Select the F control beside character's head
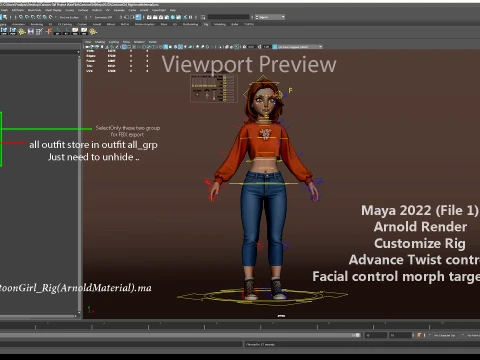The height and width of the screenshot is (360, 480). [x=290, y=90]
